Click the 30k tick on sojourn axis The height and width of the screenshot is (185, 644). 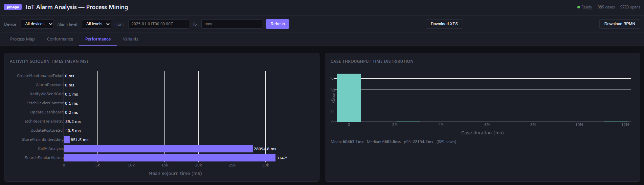coord(265,165)
